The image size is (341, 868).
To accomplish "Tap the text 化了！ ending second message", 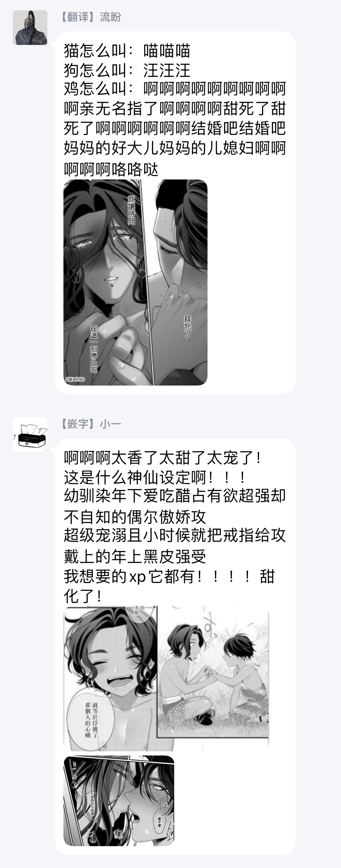I will tap(83, 596).
